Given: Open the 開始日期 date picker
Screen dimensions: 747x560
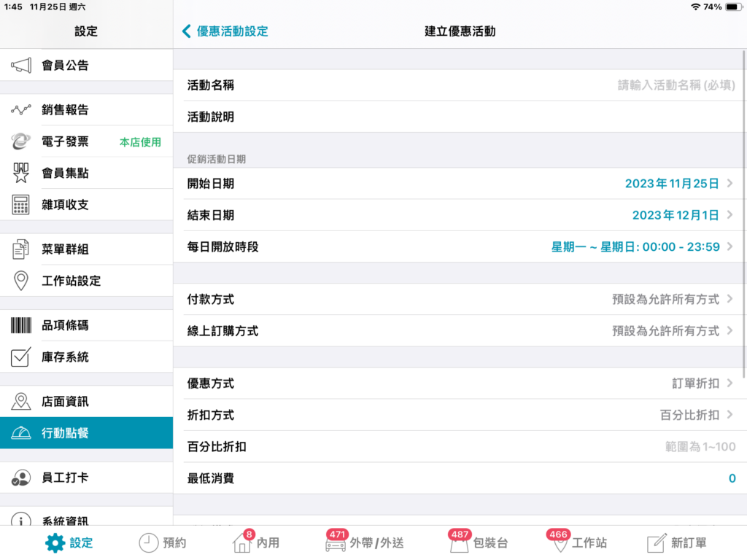Looking at the screenshot, I should coord(460,184).
